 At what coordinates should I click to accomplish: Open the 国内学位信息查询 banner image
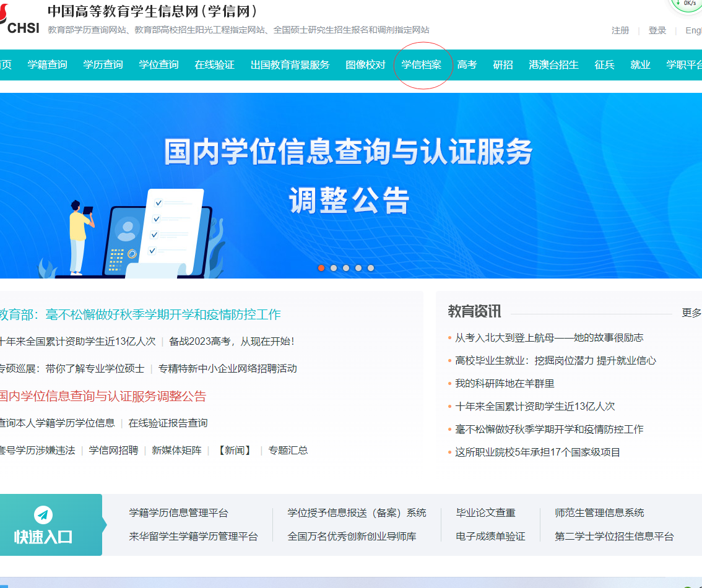351,185
